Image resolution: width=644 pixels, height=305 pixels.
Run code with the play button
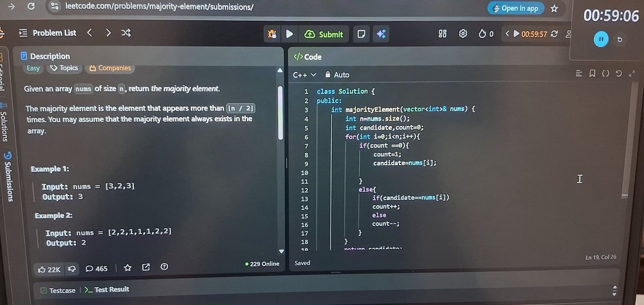pyautogui.click(x=289, y=34)
